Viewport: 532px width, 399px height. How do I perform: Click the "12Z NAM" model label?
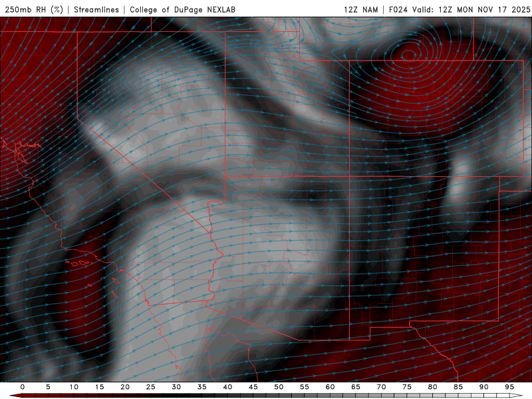(361, 9)
